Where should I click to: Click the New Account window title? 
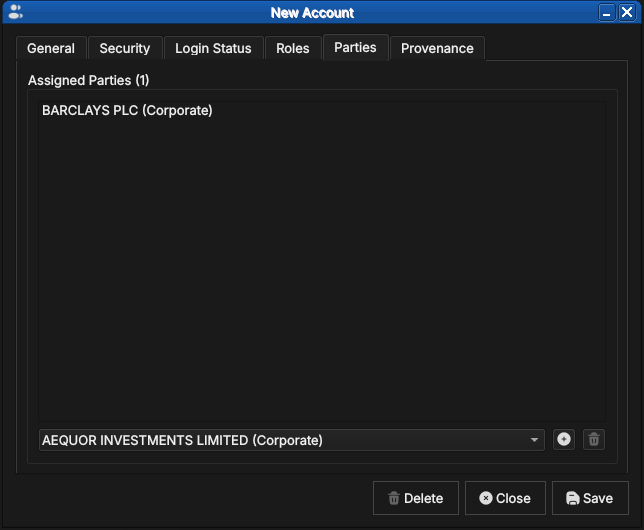312,13
